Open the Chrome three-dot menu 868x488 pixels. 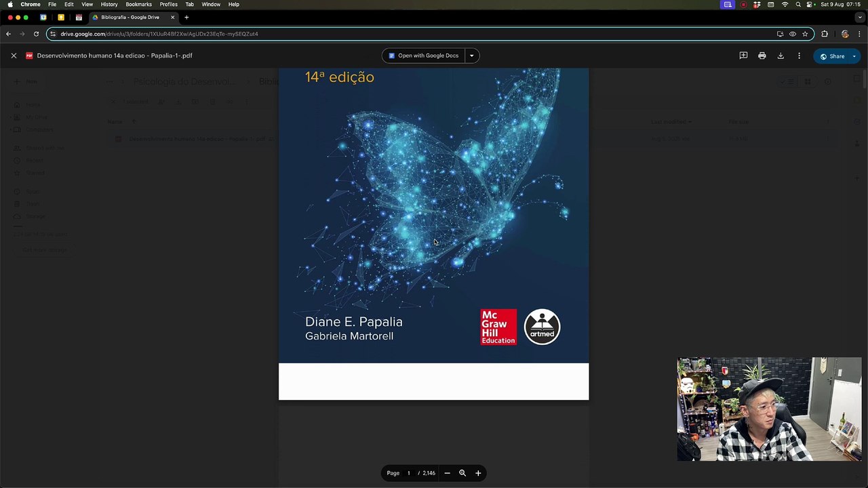coord(859,34)
